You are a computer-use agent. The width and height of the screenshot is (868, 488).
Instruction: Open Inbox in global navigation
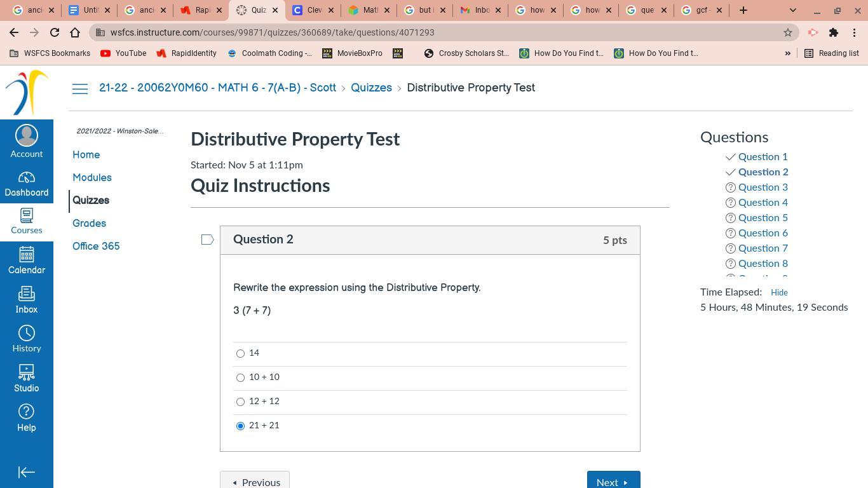click(x=27, y=301)
